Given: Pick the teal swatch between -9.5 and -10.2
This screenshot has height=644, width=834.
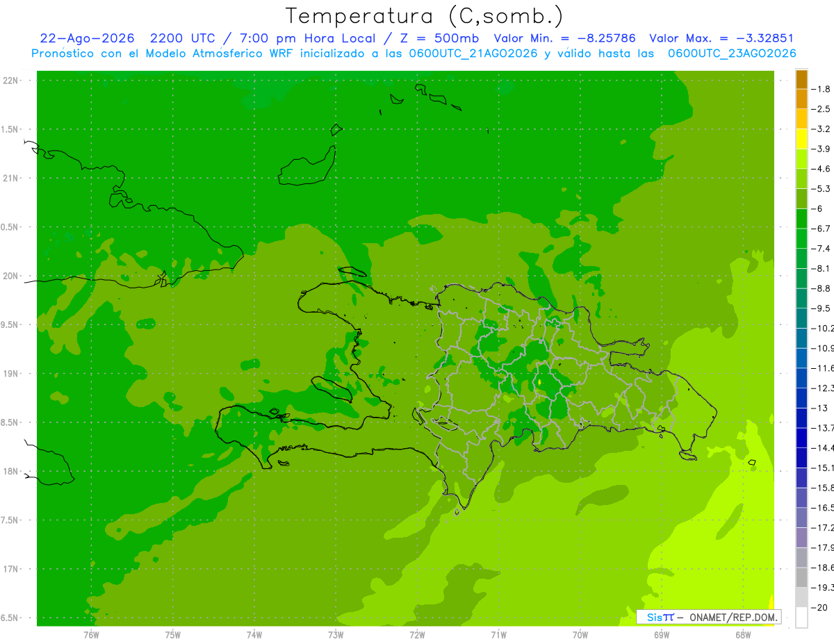Looking at the screenshot, I should pyautogui.click(x=801, y=318).
